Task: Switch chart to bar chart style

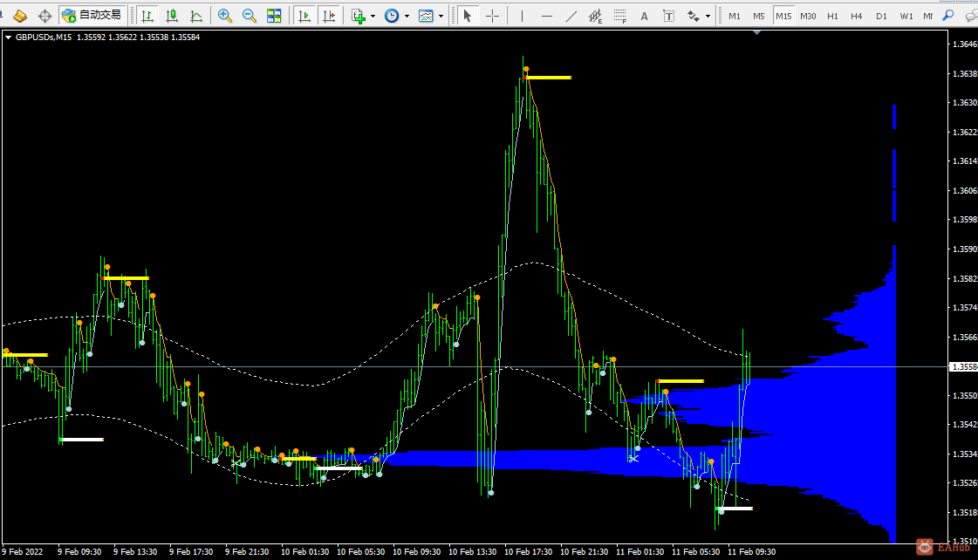Action: click(x=148, y=16)
